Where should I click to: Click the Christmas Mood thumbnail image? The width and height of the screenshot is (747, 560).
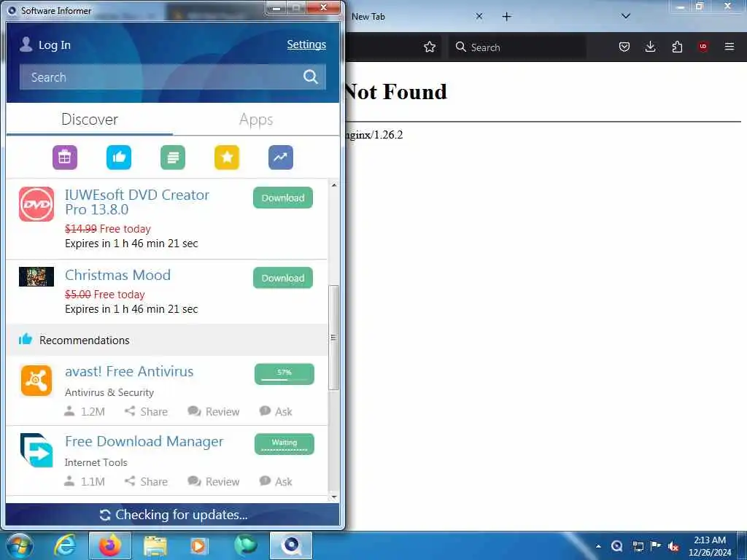(x=36, y=276)
